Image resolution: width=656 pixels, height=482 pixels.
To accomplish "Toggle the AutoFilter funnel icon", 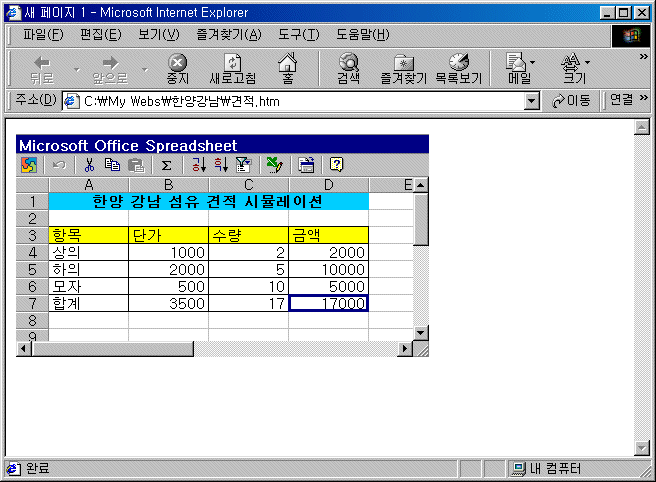I will [x=243, y=165].
